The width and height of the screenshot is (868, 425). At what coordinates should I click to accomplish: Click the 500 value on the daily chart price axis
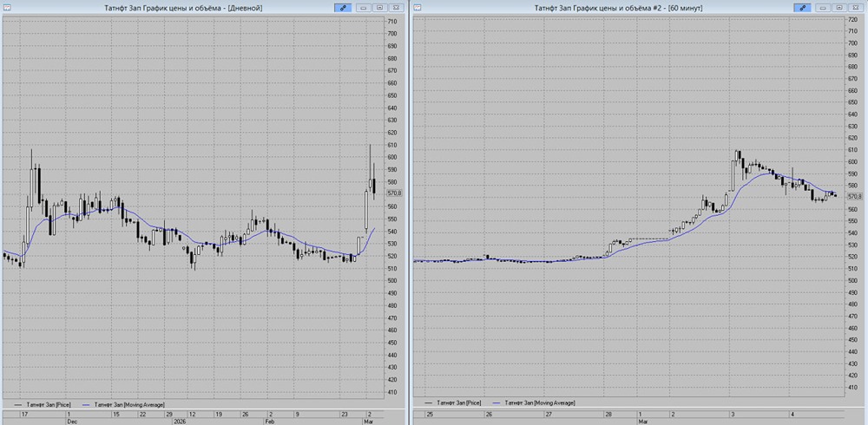pos(392,280)
